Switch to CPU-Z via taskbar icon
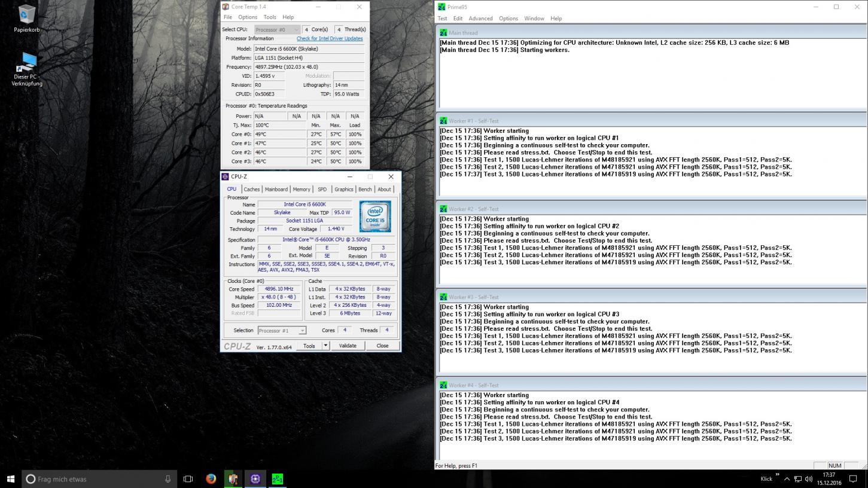The height and width of the screenshot is (488, 868). [255, 479]
